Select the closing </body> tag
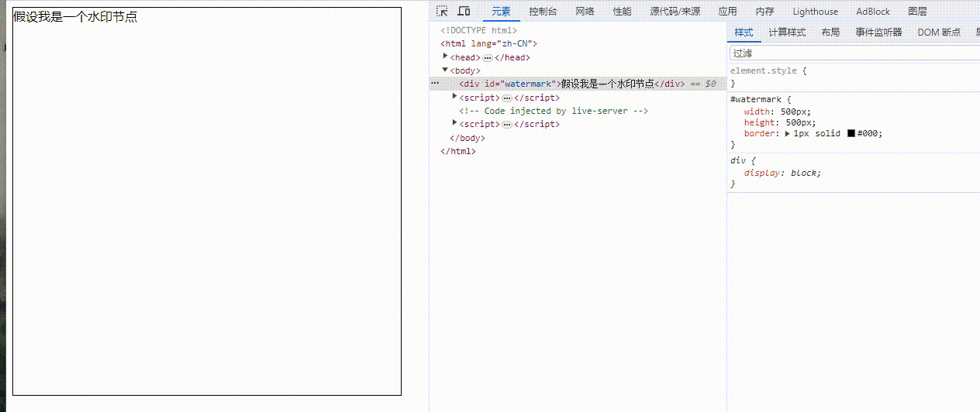 click(x=468, y=138)
